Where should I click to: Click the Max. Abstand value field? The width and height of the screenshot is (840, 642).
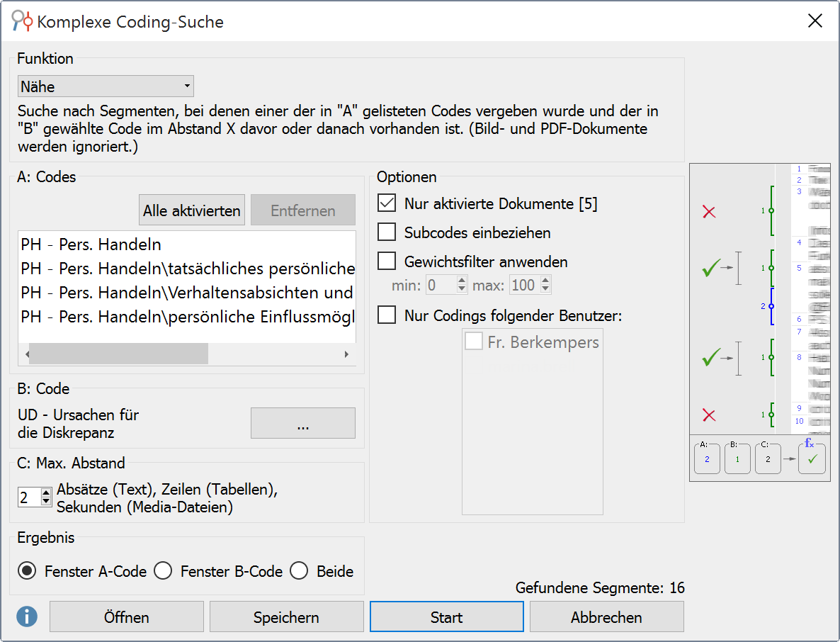29,497
